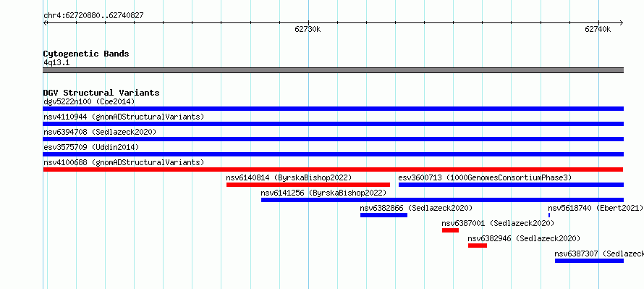Click the tiny nsv5618740 blue marker

[x=549, y=215]
